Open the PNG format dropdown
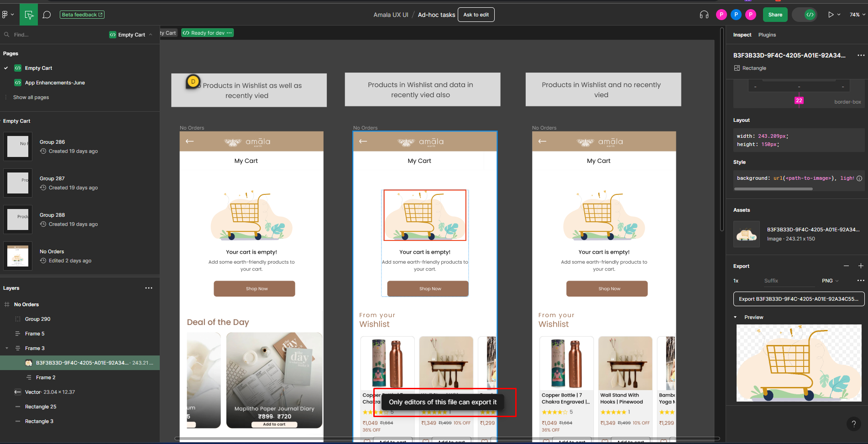The width and height of the screenshot is (868, 444). [x=830, y=281]
